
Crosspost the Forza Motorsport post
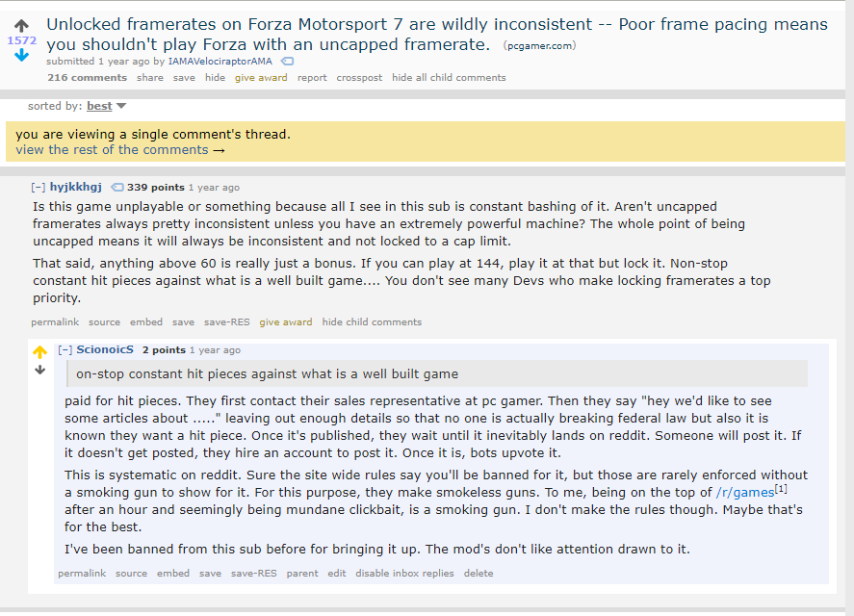tap(359, 78)
